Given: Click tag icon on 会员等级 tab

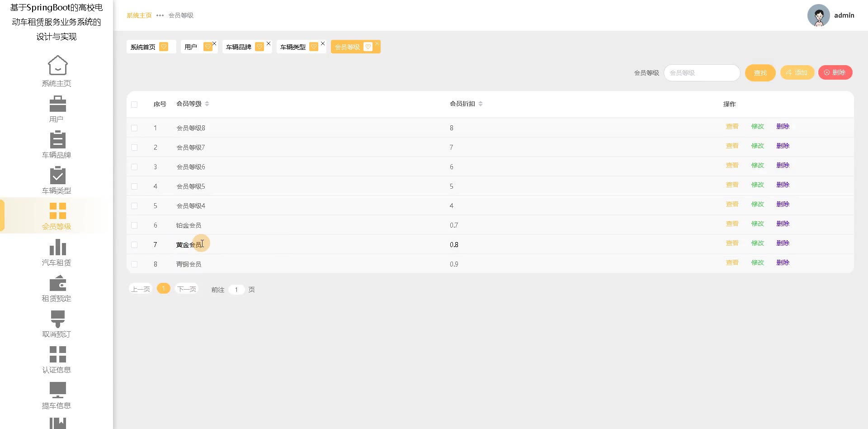Looking at the screenshot, I should point(368,47).
